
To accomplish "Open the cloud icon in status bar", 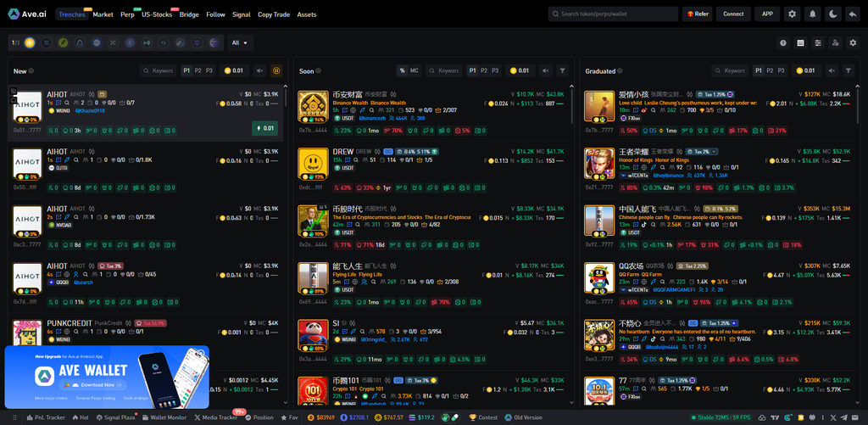I will pyautogui.click(x=762, y=417).
